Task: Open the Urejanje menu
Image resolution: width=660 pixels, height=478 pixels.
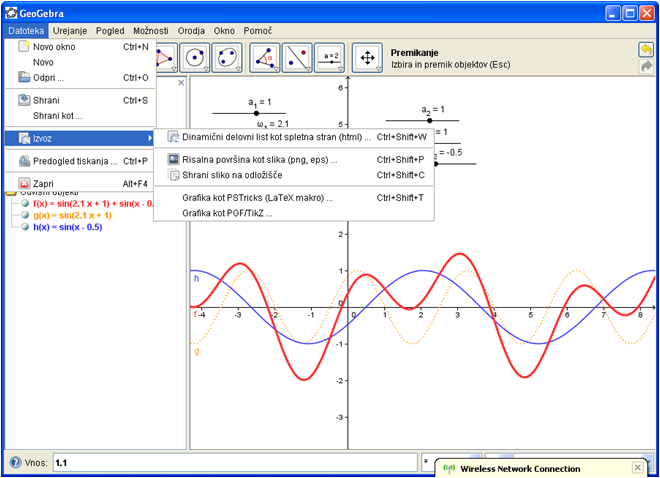Action: tap(70, 31)
